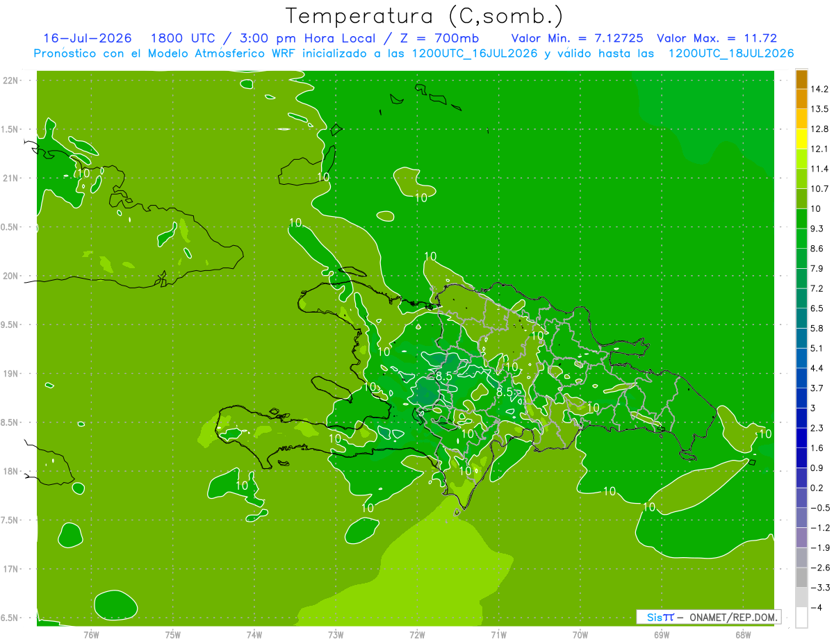Select the yellow swatch between 12.8 and 12.1
This screenshot has height=644, width=834.
coord(801,139)
